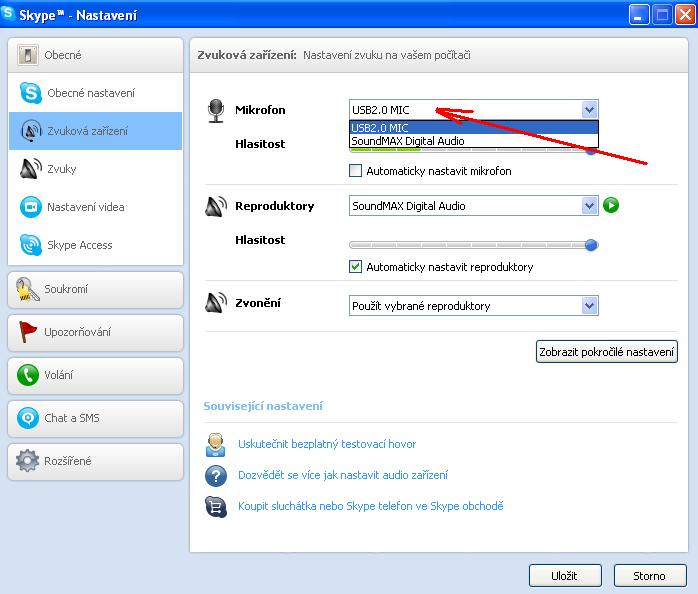Choose USB2.0 MIC from the microphone list
This screenshot has height=594, width=698.
pos(474,128)
